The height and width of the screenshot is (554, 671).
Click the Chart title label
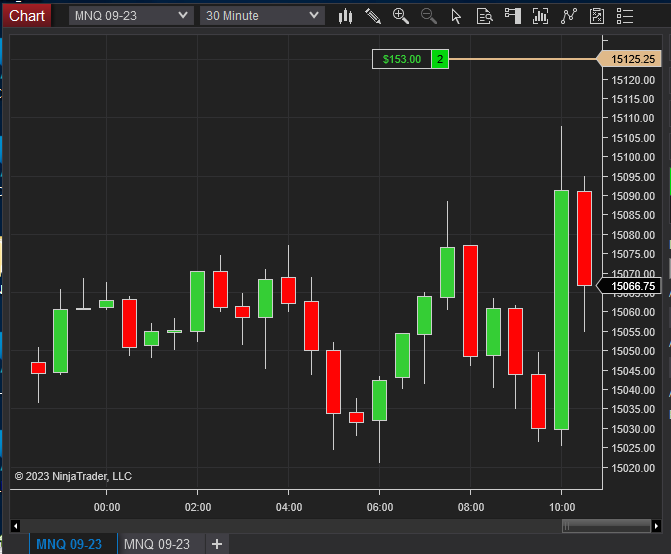click(x=27, y=16)
